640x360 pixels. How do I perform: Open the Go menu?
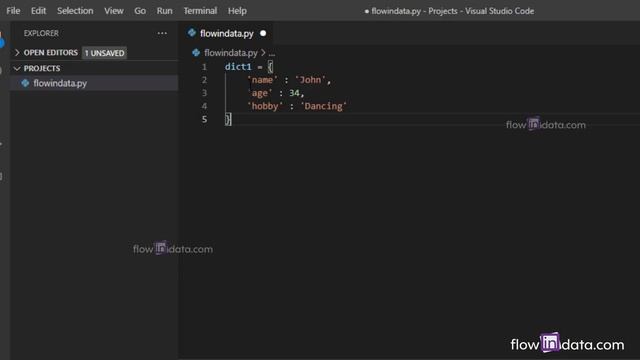pos(140,11)
